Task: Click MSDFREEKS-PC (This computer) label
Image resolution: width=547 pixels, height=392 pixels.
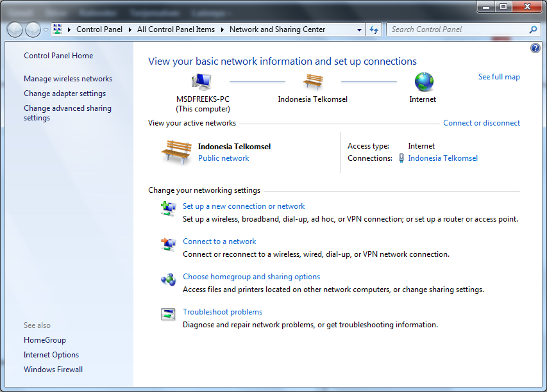Action: pyautogui.click(x=203, y=104)
